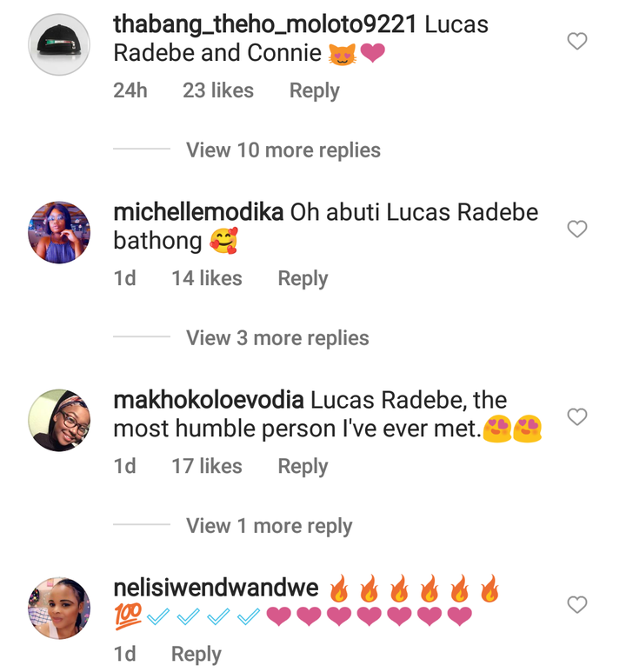
Task: Reply to makhokoloevodia's humble person comment
Action: pyautogui.click(x=303, y=466)
